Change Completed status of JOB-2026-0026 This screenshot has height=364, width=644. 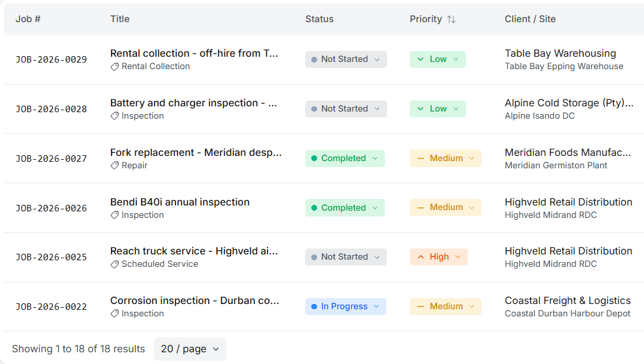[345, 208]
